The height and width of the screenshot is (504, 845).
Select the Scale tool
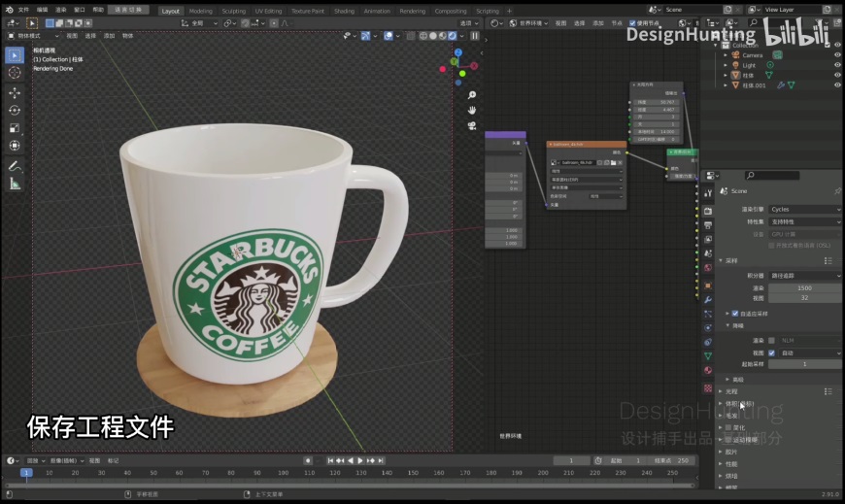(15, 128)
